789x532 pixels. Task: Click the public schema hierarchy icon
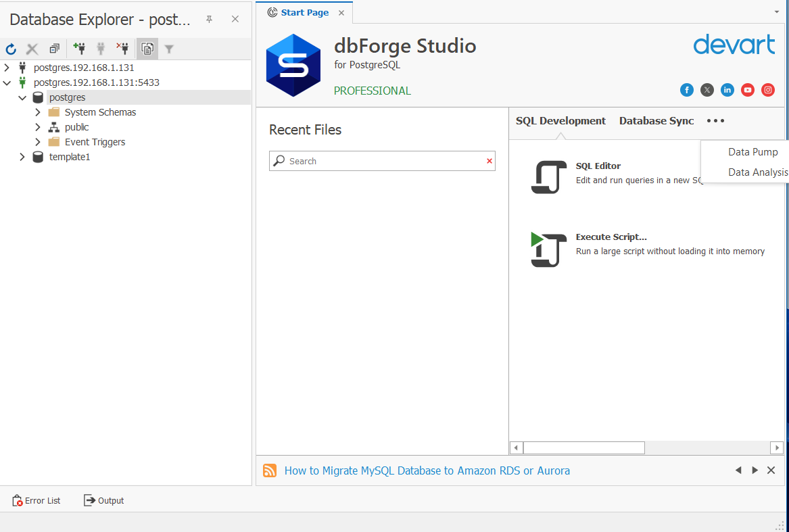click(x=54, y=127)
